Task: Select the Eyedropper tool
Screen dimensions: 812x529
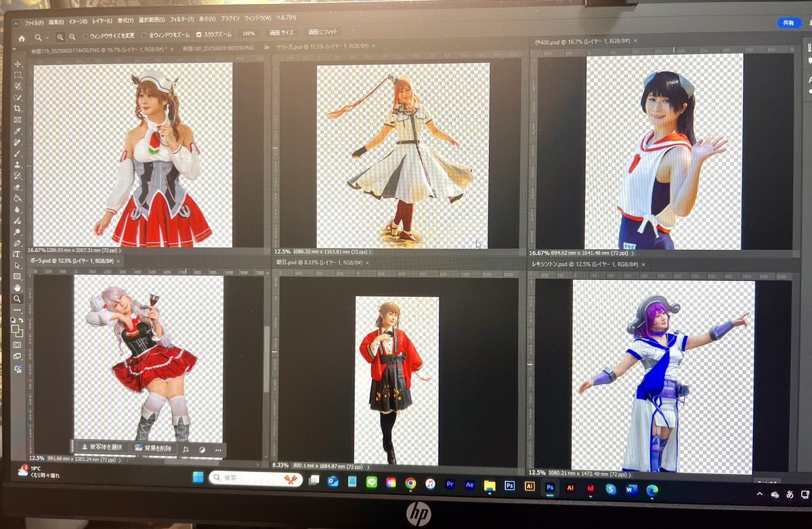Action: click(x=18, y=131)
